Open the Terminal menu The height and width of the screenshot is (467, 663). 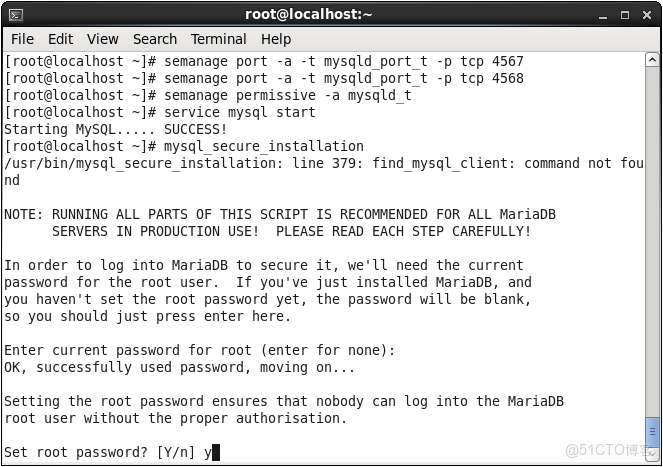pos(218,39)
